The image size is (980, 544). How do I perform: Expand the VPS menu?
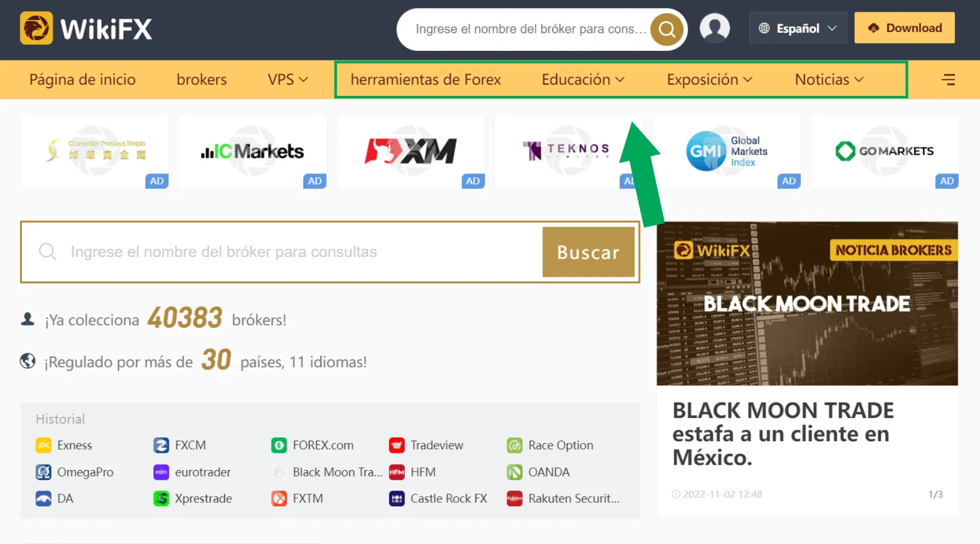[x=288, y=79]
